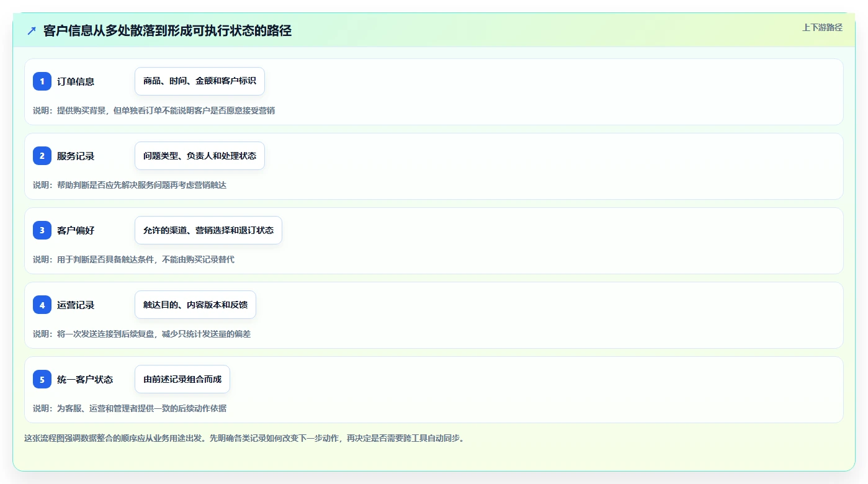Select the 客户偏好 step label
Image resolution: width=868 pixels, height=484 pixels.
(x=76, y=230)
